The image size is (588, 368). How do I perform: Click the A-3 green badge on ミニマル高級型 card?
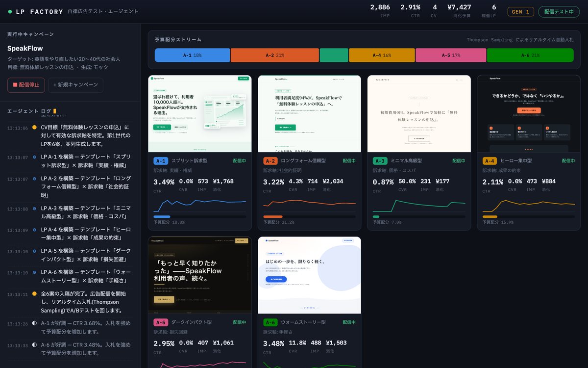tap(380, 161)
